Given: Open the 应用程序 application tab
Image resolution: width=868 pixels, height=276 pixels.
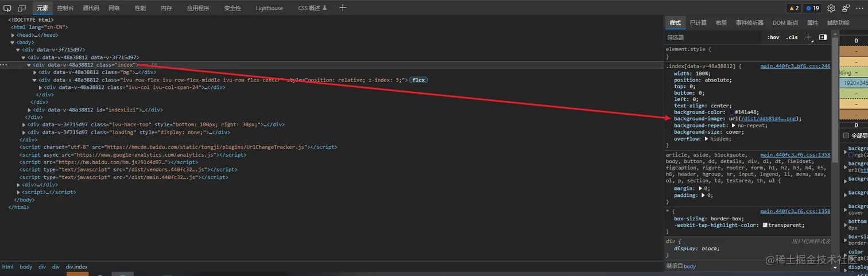Looking at the screenshot, I should pos(198,8).
